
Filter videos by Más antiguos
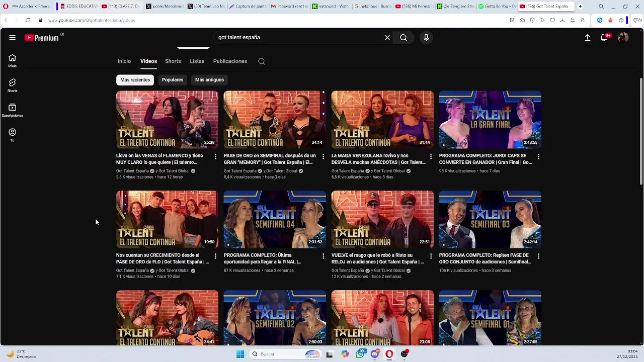[x=209, y=80]
